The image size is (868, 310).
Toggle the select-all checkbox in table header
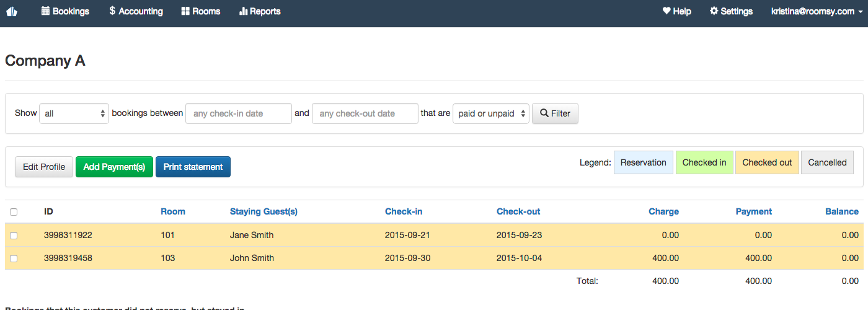coord(14,212)
